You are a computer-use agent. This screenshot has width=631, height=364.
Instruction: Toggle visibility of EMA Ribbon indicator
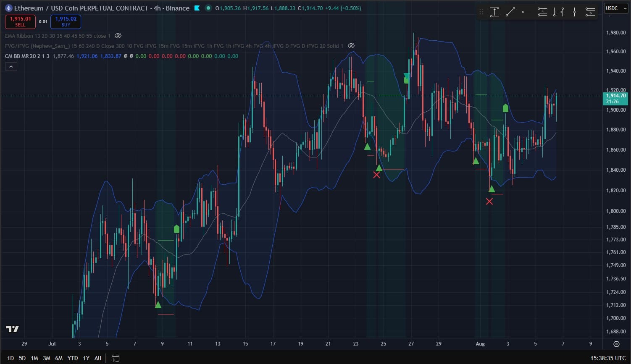pyautogui.click(x=118, y=36)
